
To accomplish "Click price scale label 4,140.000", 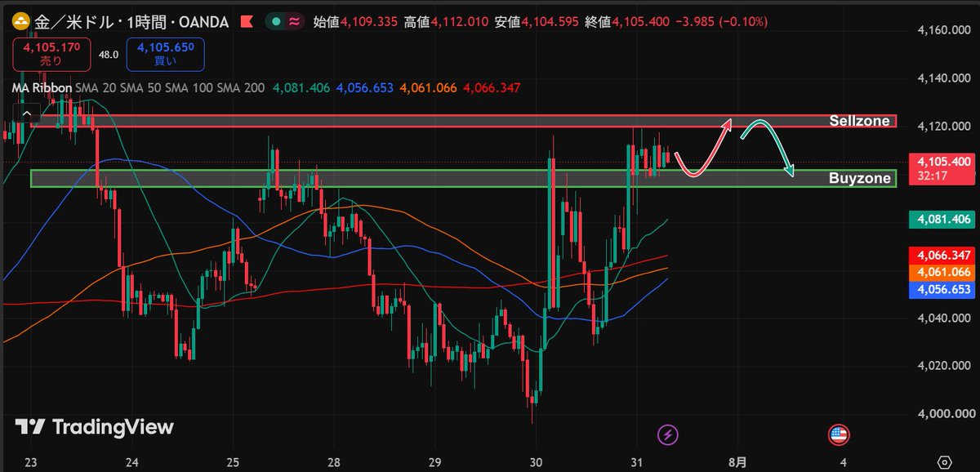I will tap(943, 79).
